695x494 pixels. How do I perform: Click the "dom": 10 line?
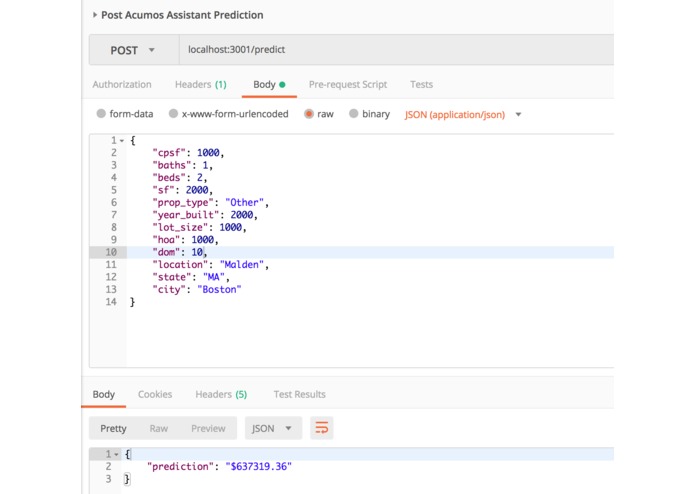[x=180, y=252]
